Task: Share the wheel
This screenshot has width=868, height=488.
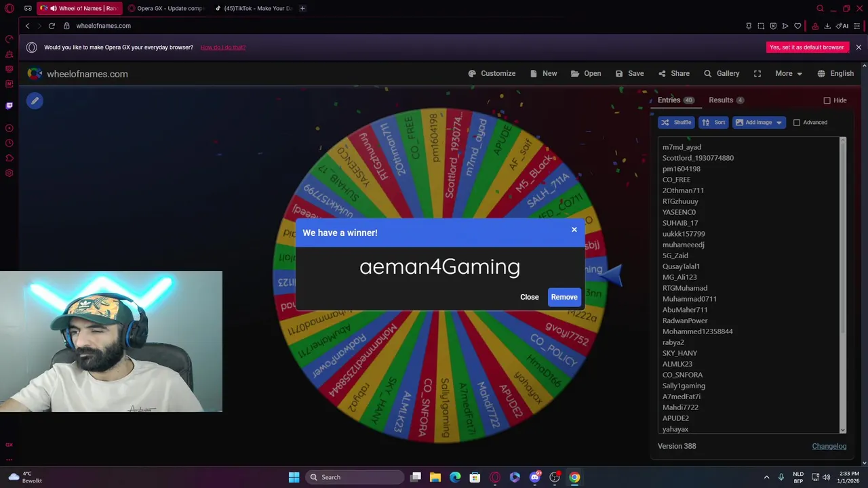Action: click(673, 73)
